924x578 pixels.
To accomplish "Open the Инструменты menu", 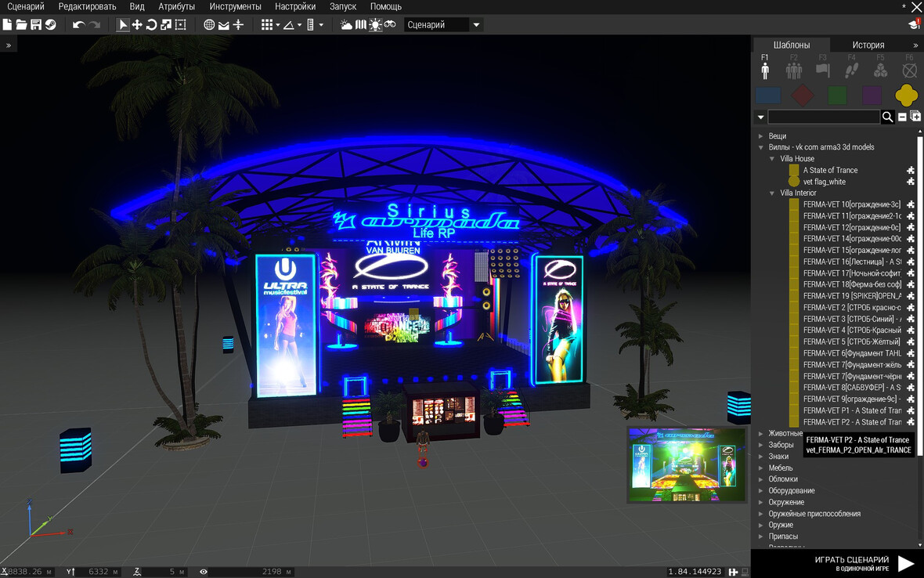I will (x=235, y=6).
